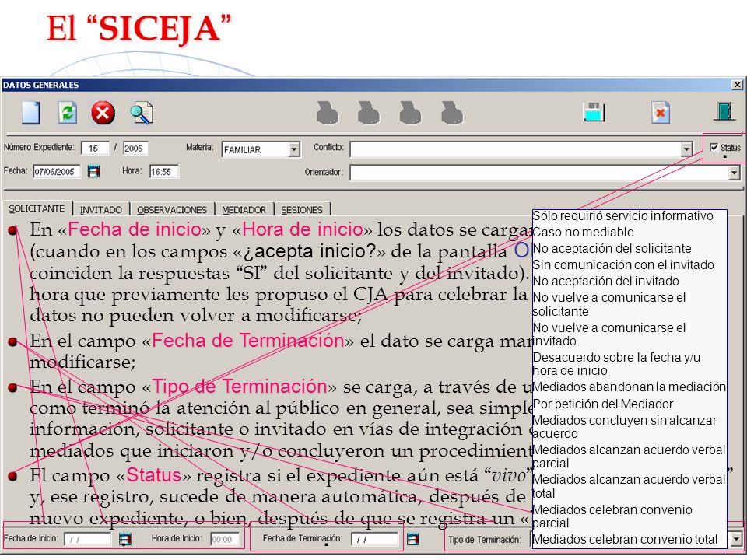Open calendar icon beside Fecha de Terminación
Image resolution: width=747 pixels, height=560 pixels.
(x=413, y=539)
